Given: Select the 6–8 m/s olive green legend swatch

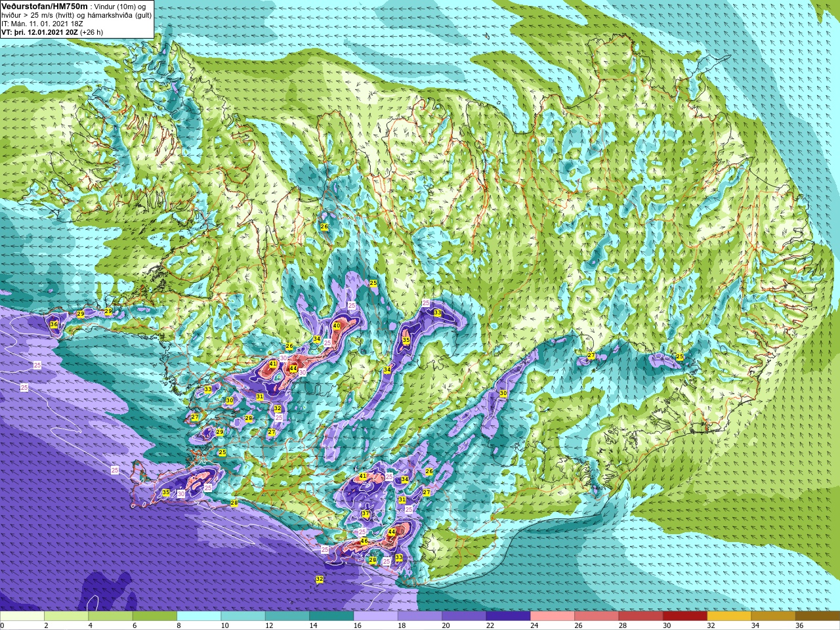Looking at the screenshot, I should coord(155,616).
